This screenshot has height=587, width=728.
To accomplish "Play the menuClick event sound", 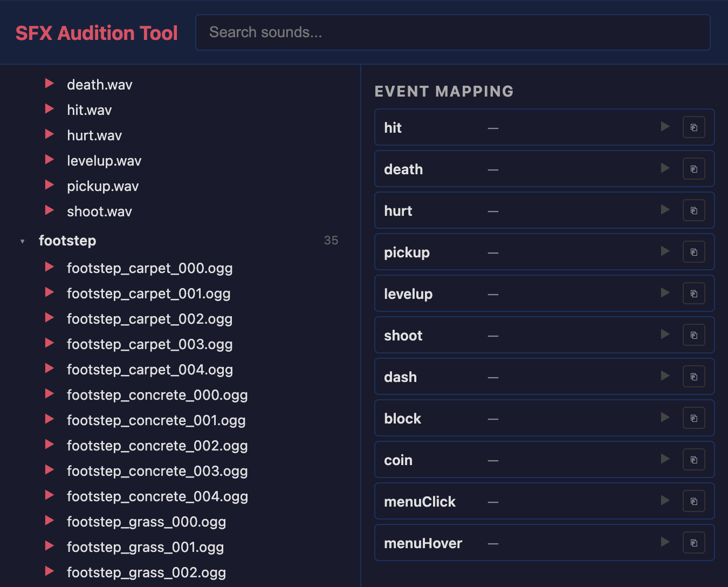I will click(665, 501).
